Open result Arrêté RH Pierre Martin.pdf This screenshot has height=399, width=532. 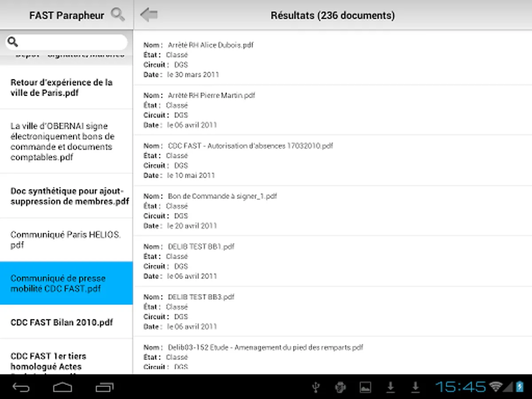332,110
